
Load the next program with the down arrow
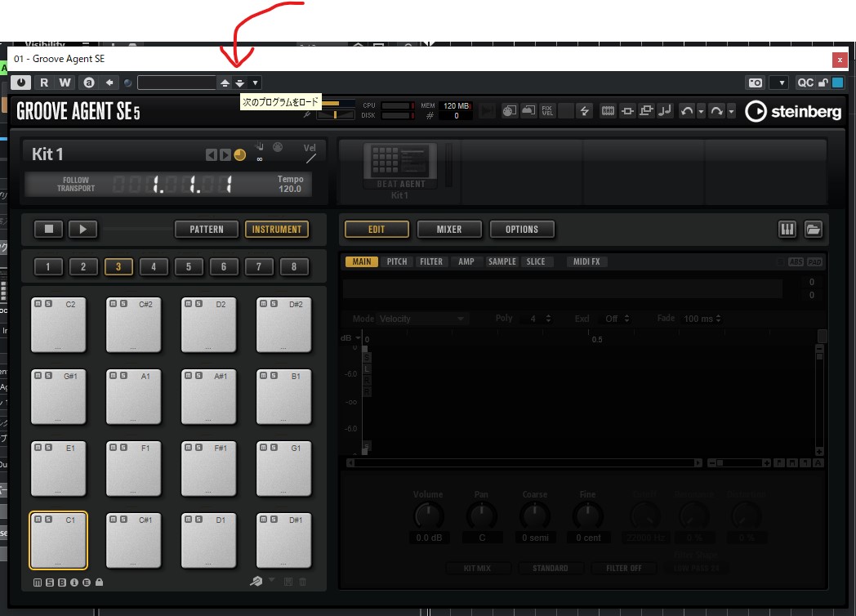[239, 83]
